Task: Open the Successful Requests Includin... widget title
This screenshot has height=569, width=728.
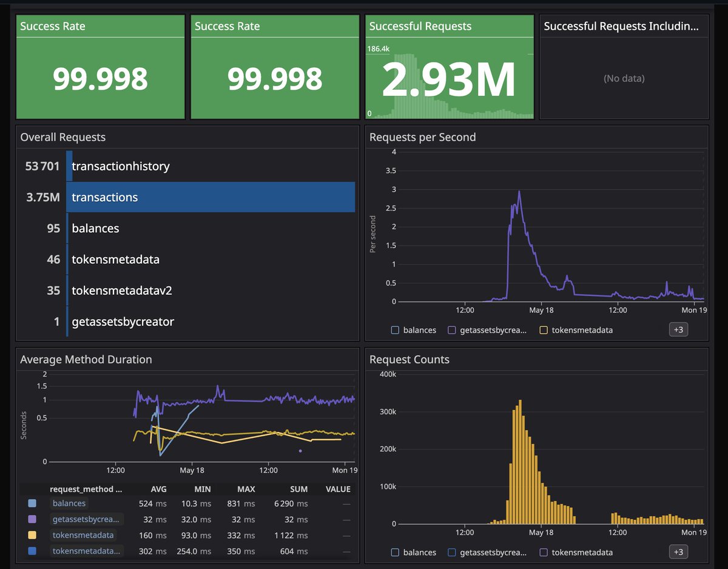Action: tap(622, 26)
